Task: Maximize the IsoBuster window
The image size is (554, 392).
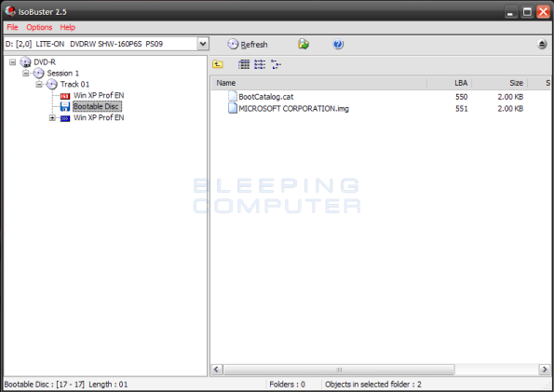Action: (527, 12)
